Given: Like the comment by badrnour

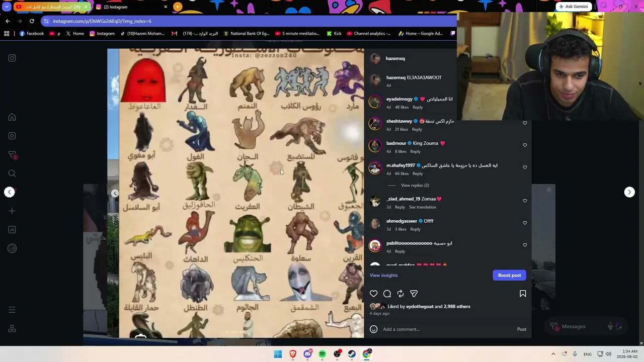Looking at the screenshot, I should pyautogui.click(x=525, y=145).
